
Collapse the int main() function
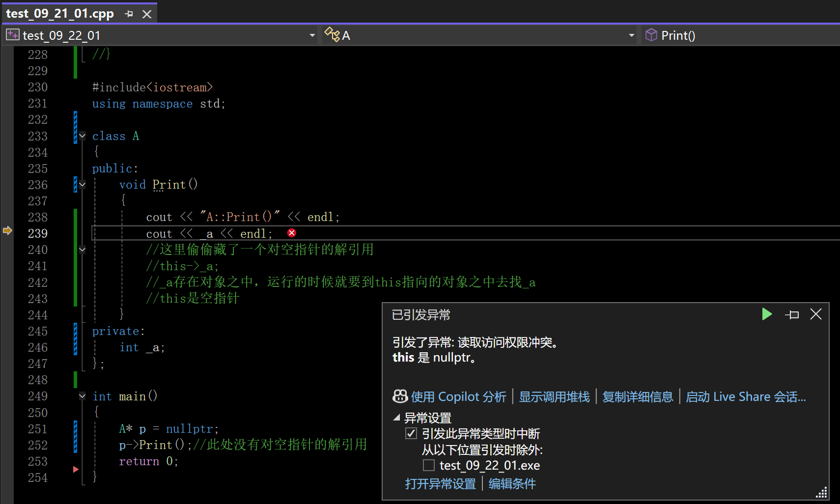pos(82,396)
